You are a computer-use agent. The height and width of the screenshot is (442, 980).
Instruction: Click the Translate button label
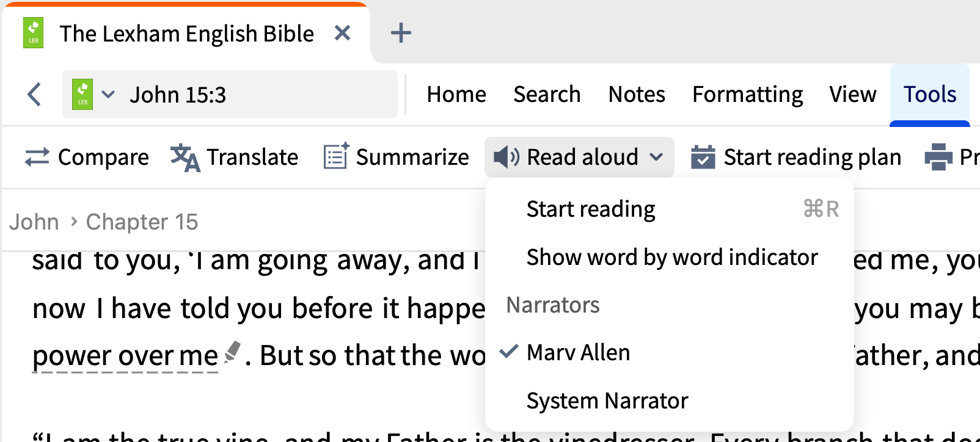(252, 158)
